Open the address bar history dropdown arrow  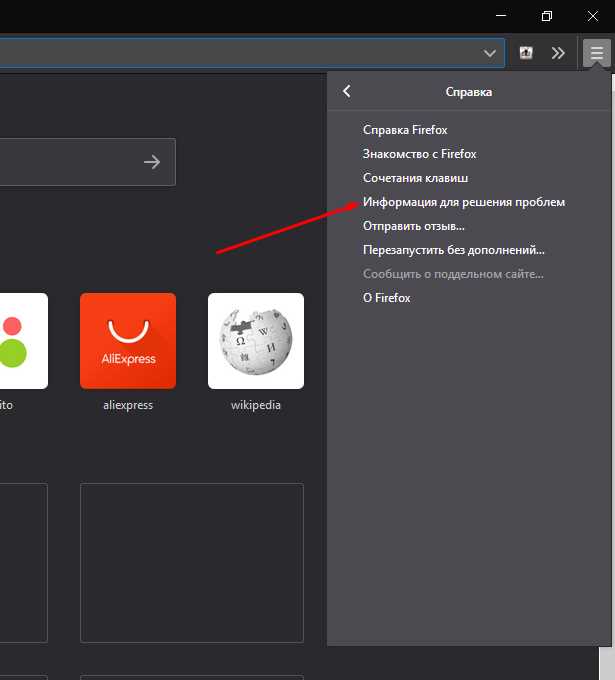pyautogui.click(x=490, y=53)
